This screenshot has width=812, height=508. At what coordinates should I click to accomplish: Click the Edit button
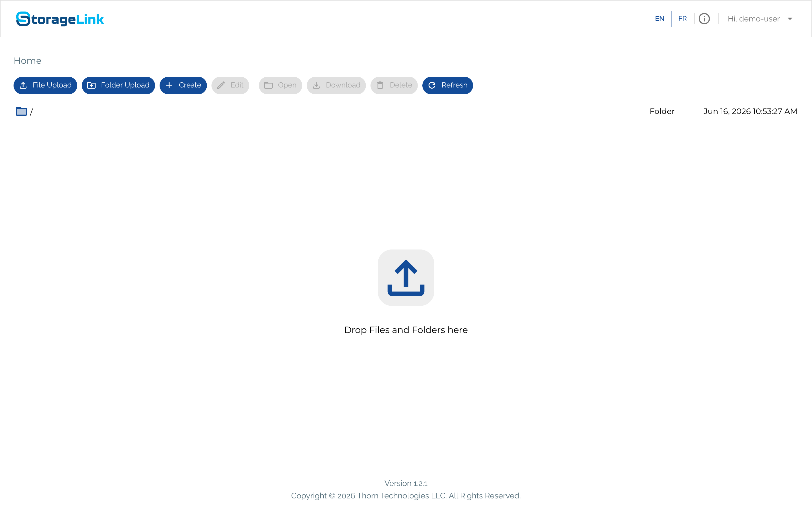tap(230, 85)
